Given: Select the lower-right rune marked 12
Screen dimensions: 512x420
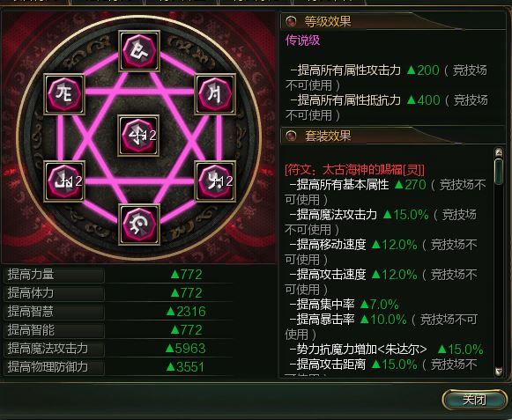Looking at the screenshot, I should 215,181.
